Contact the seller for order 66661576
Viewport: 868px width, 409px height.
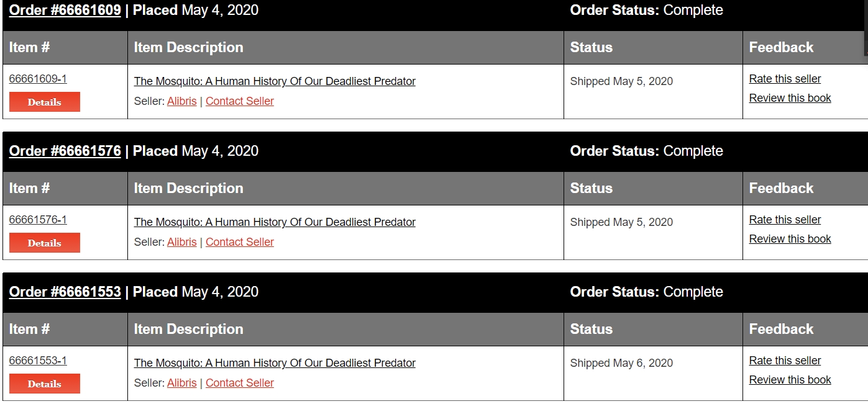click(x=240, y=241)
